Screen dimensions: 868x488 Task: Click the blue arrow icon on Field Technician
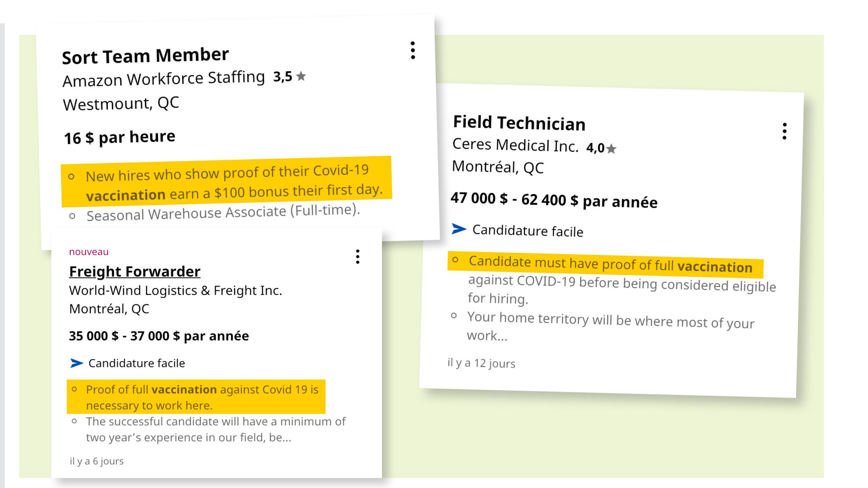click(x=459, y=228)
